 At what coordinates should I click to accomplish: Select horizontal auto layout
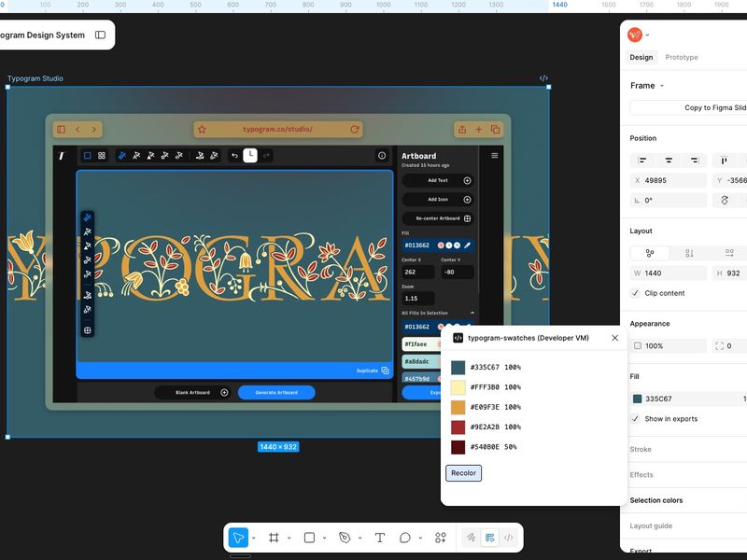click(729, 253)
